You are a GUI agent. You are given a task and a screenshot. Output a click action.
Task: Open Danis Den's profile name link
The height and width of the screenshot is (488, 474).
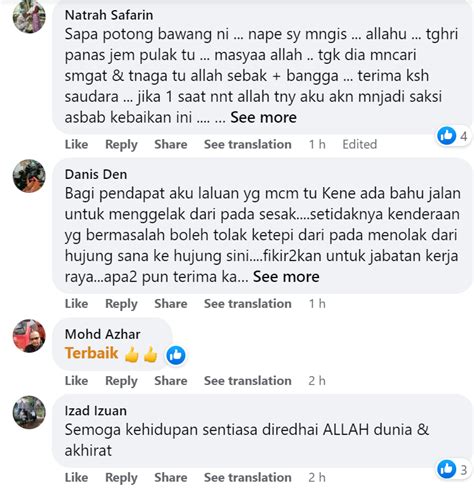[x=96, y=174]
